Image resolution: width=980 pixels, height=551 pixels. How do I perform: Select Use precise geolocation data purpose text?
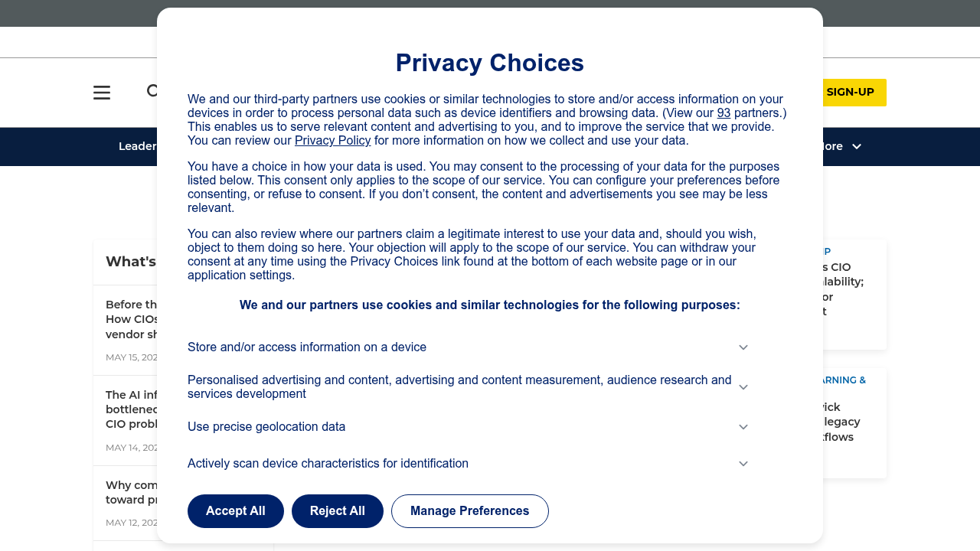click(266, 427)
